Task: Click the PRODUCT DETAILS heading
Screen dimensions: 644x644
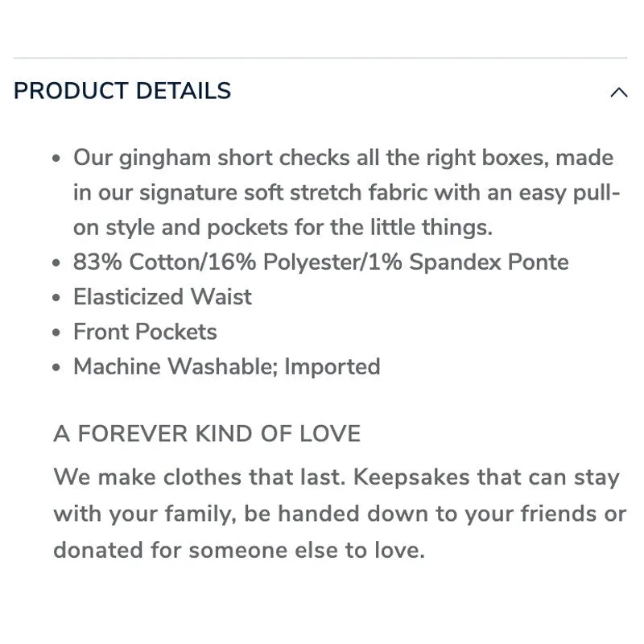Action: 122,91
